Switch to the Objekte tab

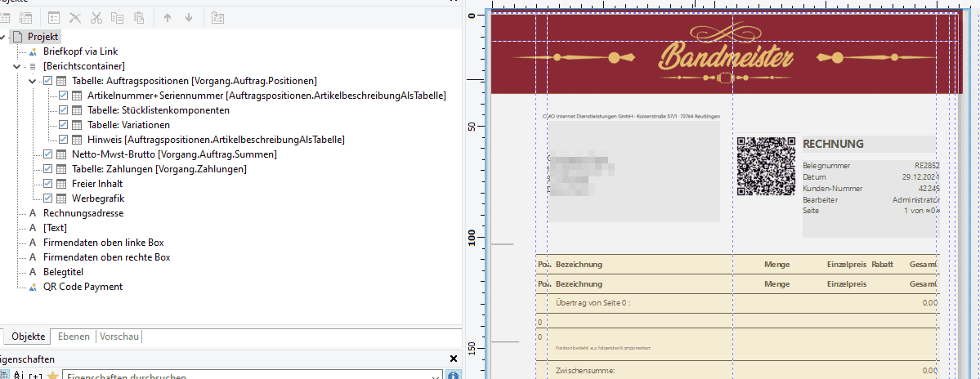point(28,337)
